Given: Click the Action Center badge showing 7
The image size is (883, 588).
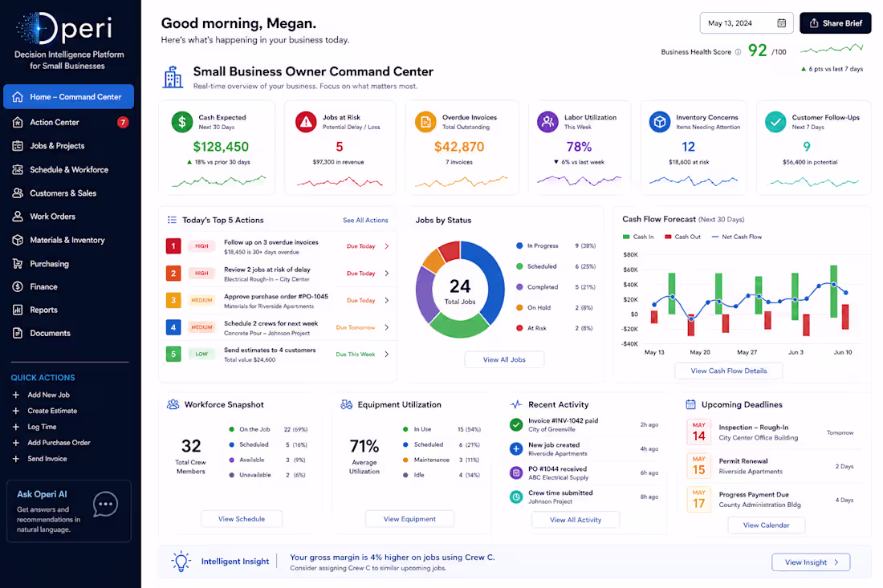Looking at the screenshot, I should [123, 122].
